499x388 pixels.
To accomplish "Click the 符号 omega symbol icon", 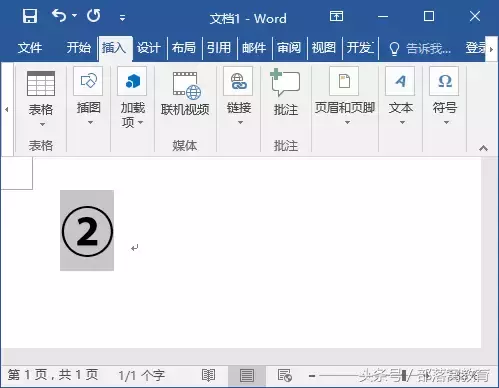I will pyautogui.click(x=444, y=81).
